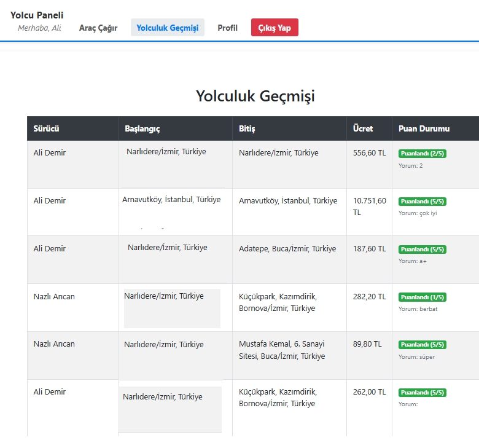Click the Yolcu Paneli brand title
Screen dimensions: 479x448
click(37, 15)
